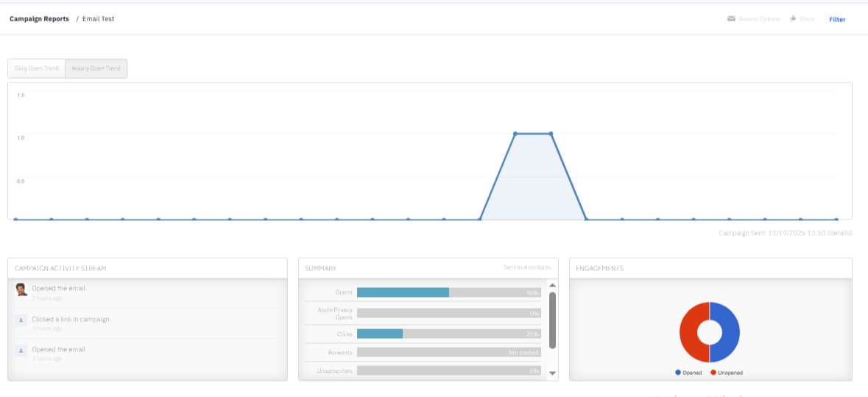This screenshot has height=397, width=868.
Task: Switch to Daily Open Trend view
Action: click(x=37, y=68)
